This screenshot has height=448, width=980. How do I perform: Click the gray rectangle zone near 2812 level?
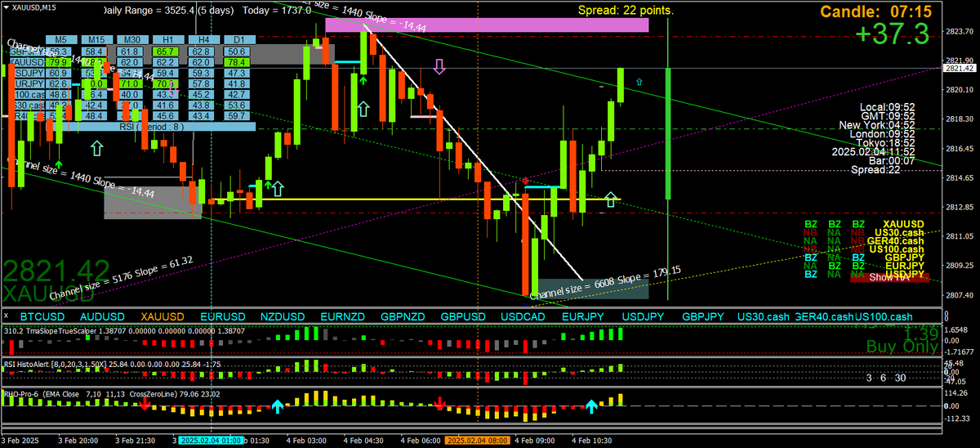(x=153, y=203)
